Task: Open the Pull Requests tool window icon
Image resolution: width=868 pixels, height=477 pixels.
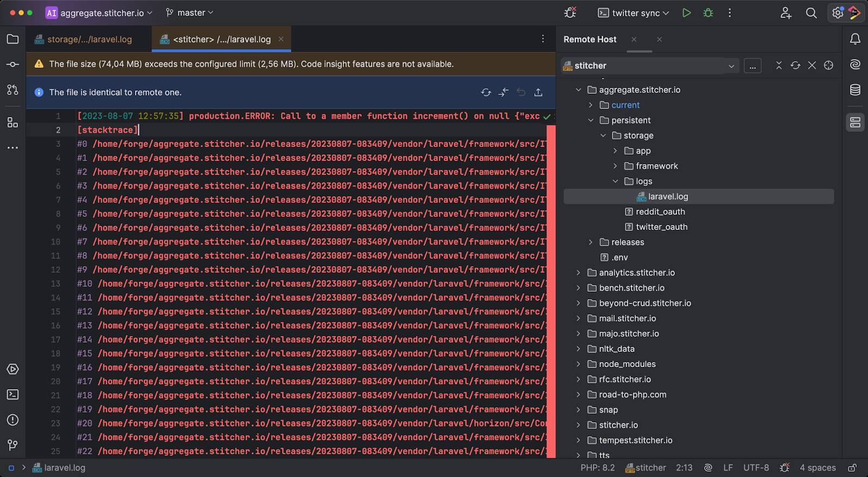Action: click(x=12, y=90)
